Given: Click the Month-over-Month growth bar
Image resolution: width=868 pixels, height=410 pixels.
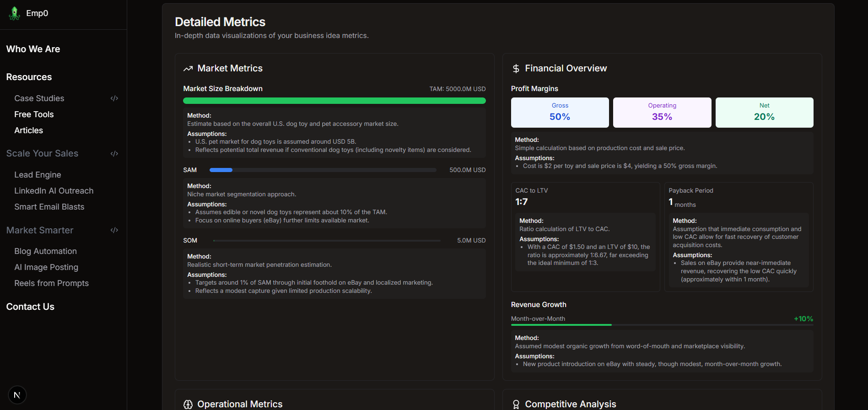Looking at the screenshot, I should point(662,325).
